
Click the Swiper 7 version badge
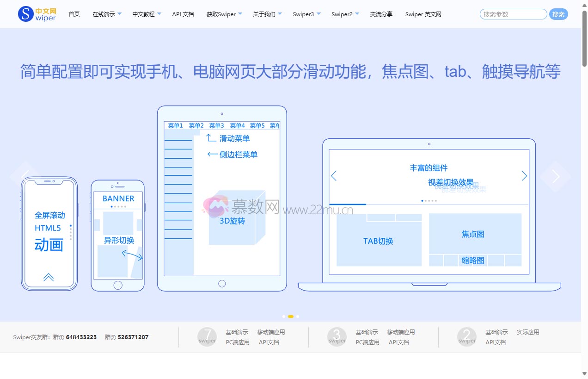pyautogui.click(x=207, y=337)
